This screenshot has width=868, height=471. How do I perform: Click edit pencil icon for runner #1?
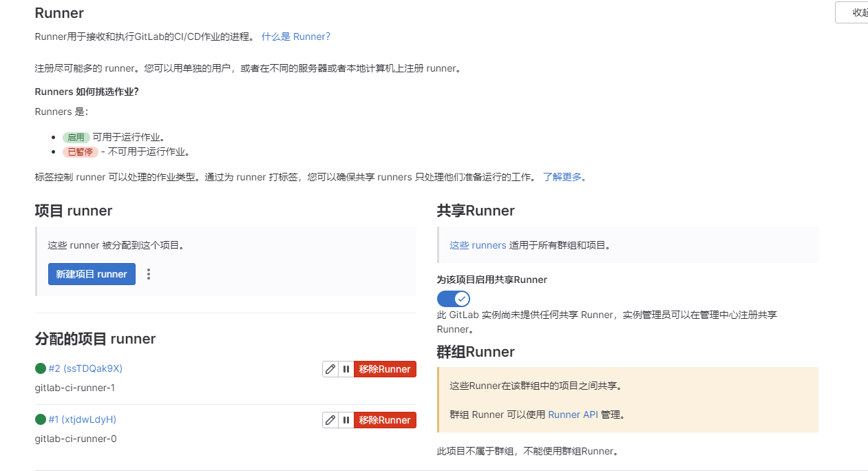pyautogui.click(x=330, y=420)
